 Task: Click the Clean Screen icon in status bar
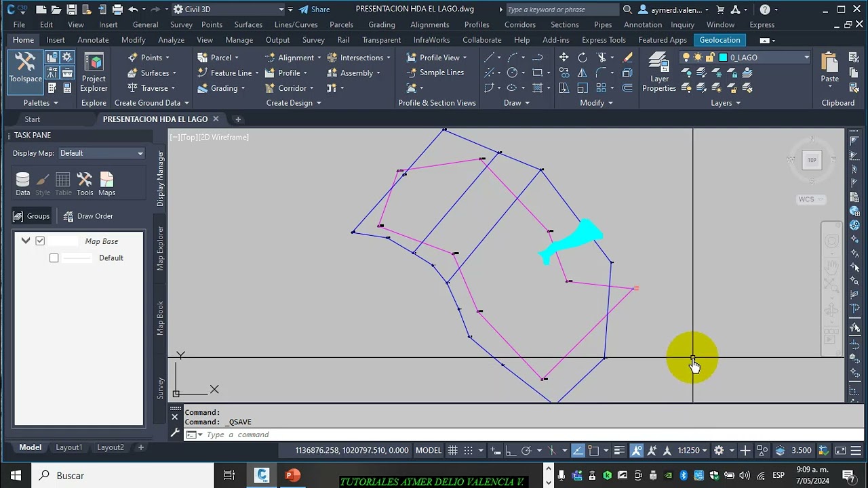tap(840, 450)
